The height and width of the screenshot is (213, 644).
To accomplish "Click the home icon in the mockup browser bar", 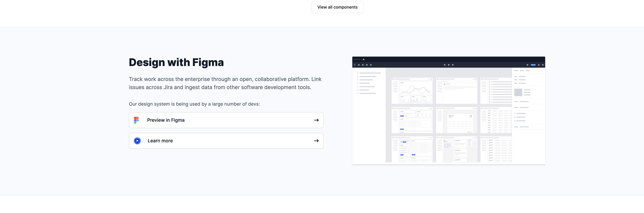I will [x=364, y=59].
